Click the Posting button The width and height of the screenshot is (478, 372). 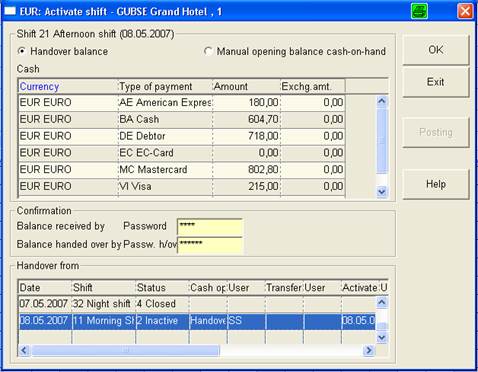(x=436, y=132)
